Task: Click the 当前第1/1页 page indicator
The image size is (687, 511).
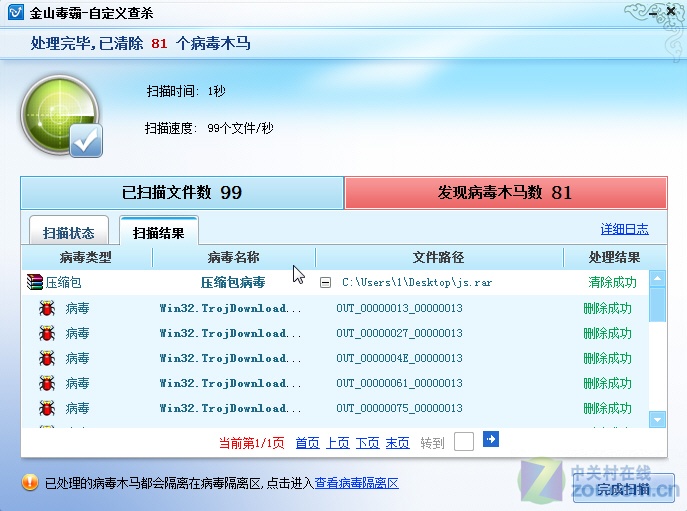Action: 251,443
